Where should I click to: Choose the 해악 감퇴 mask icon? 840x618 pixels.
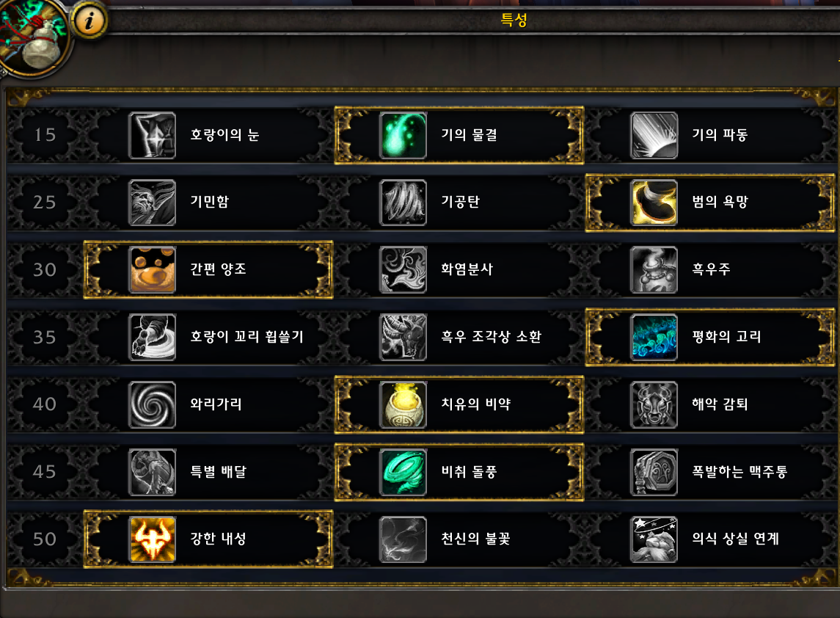coord(654,404)
